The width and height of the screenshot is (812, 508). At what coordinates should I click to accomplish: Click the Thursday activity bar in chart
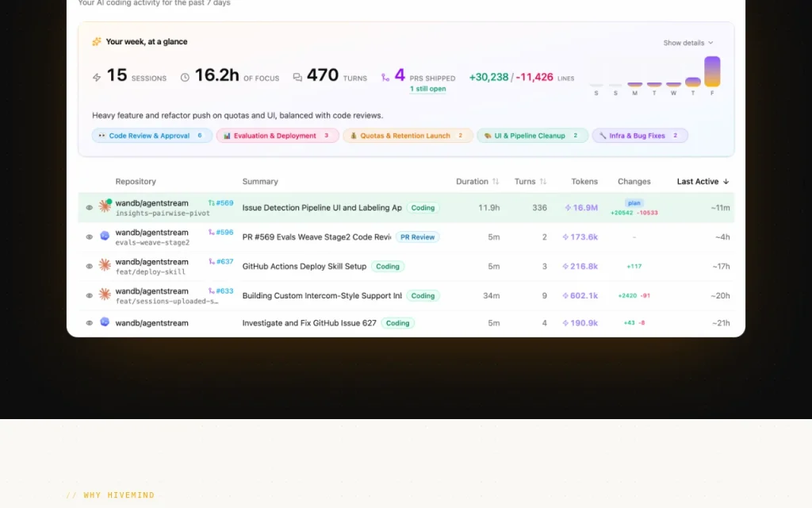pos(693,82)
